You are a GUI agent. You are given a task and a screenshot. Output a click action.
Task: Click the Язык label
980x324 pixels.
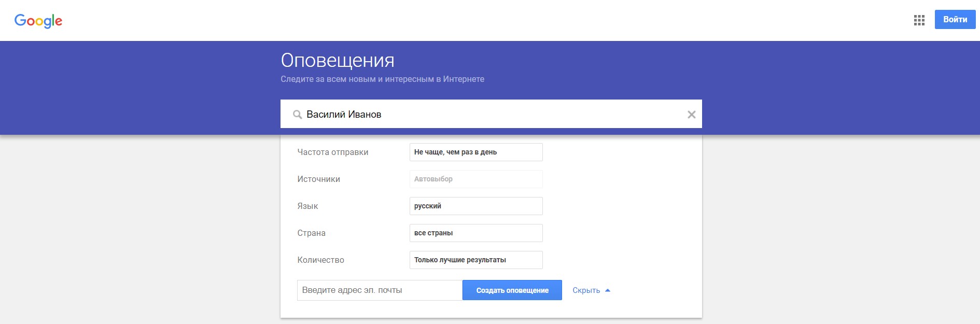(x=307, y=206)
